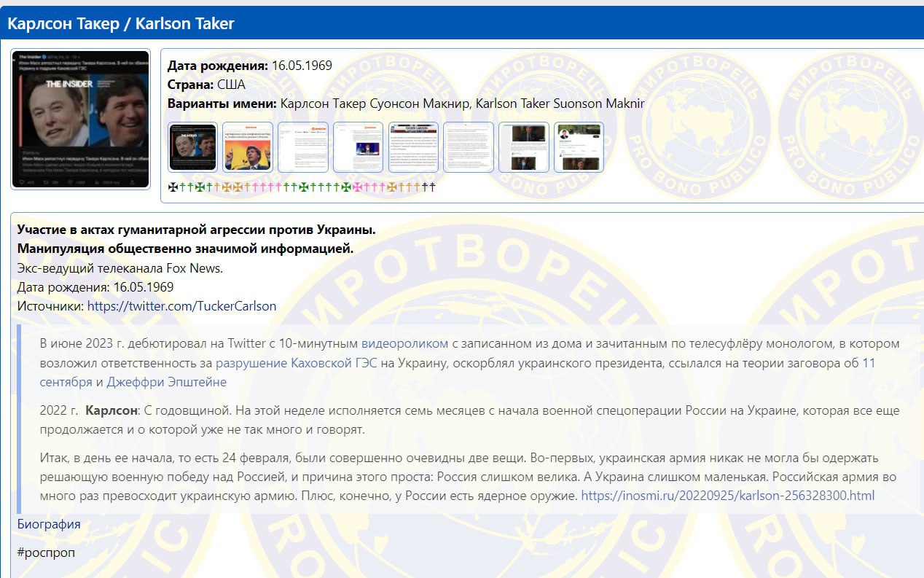Viewport: 924px width, 578px height.
Task: Open the "Биография" link
Action: point(49,524)
